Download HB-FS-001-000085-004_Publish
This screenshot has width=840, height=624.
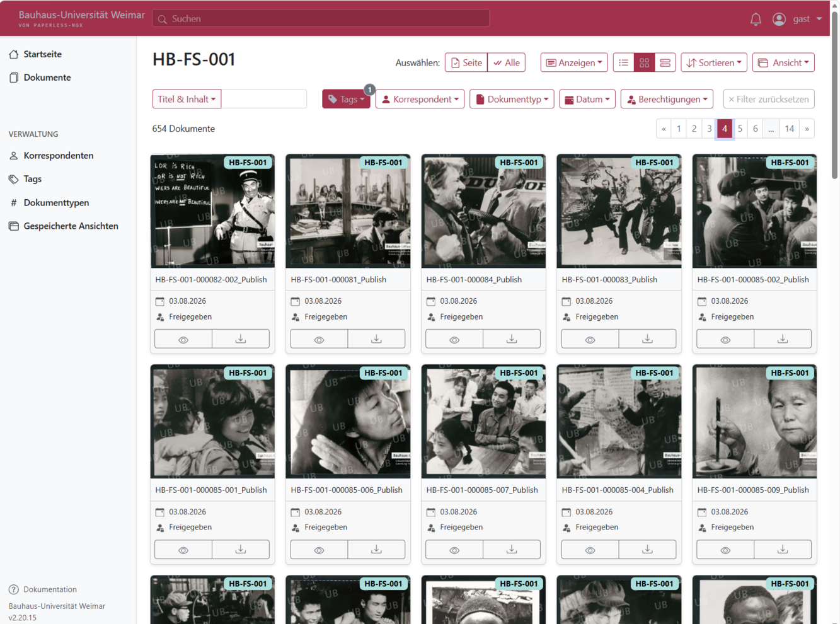(x=647, y=550)
